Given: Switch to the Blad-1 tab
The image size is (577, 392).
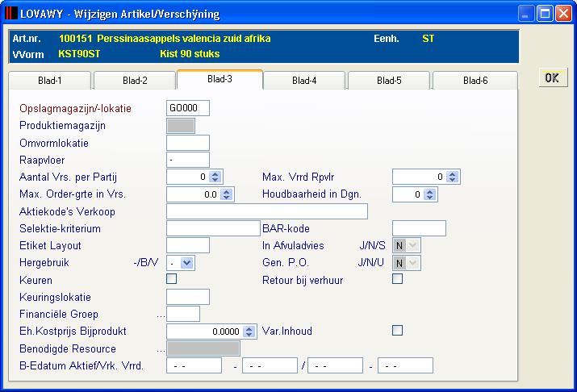Looking at the screenshot, I should (50, 81).
